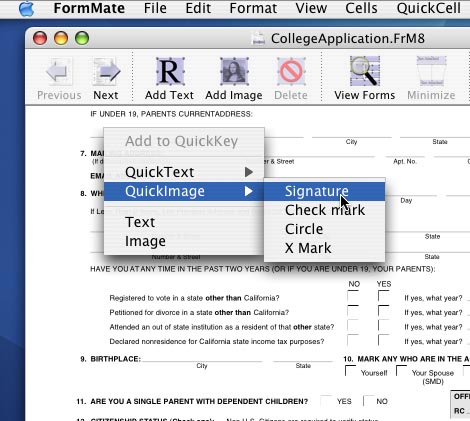Viewport: 470px width, 421px height.
Task: Click 'If yes, what year?' on registered to vote row
Action: pyautogui.click(x=433, y=298)
